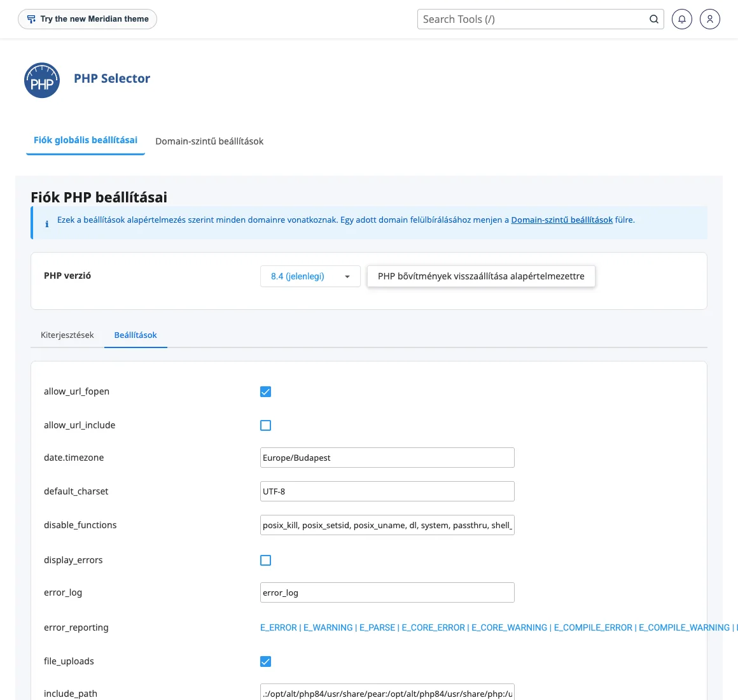This screenshot has height=700, width=738.
Task: Click the Fiók PHP beállításai heading
Action: click(x=99, y=197)
